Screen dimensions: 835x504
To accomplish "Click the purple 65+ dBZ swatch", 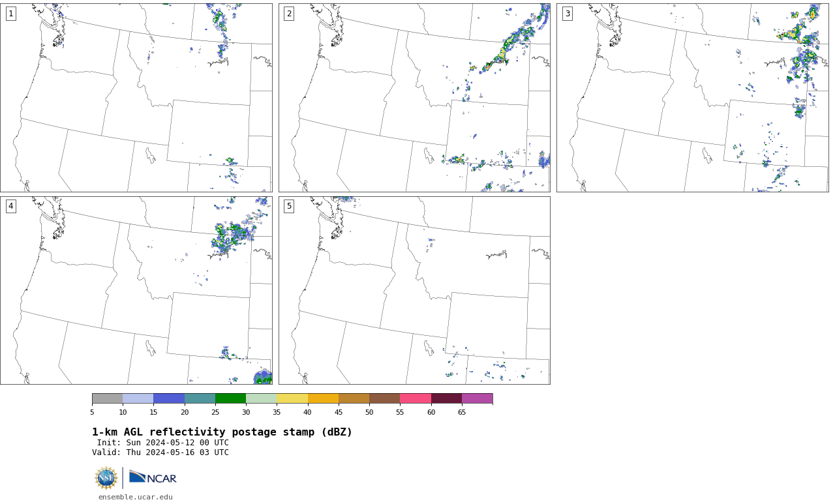I will [x=477, y=398].
